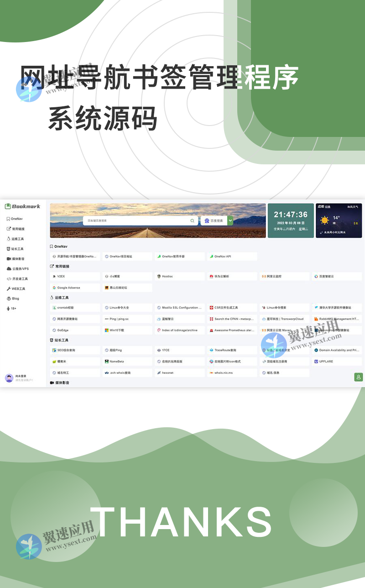Click the Bookmark logo at top left

(x=24, y=206)
